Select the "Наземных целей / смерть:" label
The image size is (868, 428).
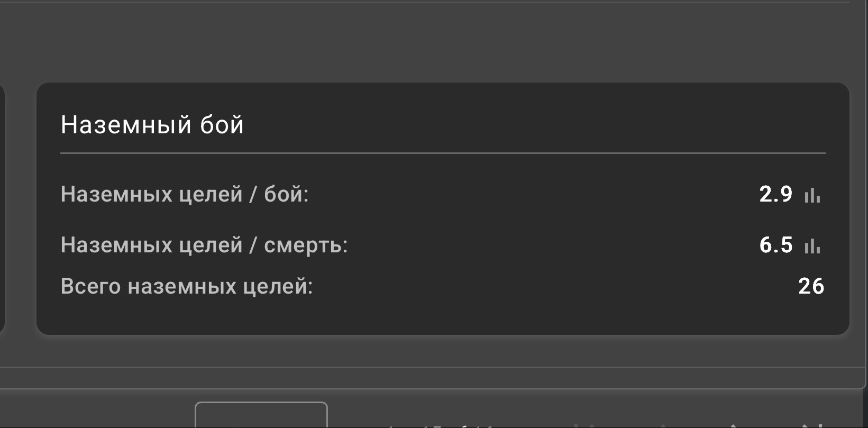point(204,245)
